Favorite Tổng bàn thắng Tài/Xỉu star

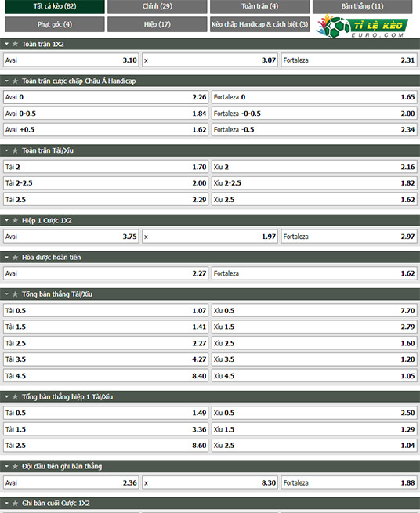pyautogui.click(x=15, y=294)
